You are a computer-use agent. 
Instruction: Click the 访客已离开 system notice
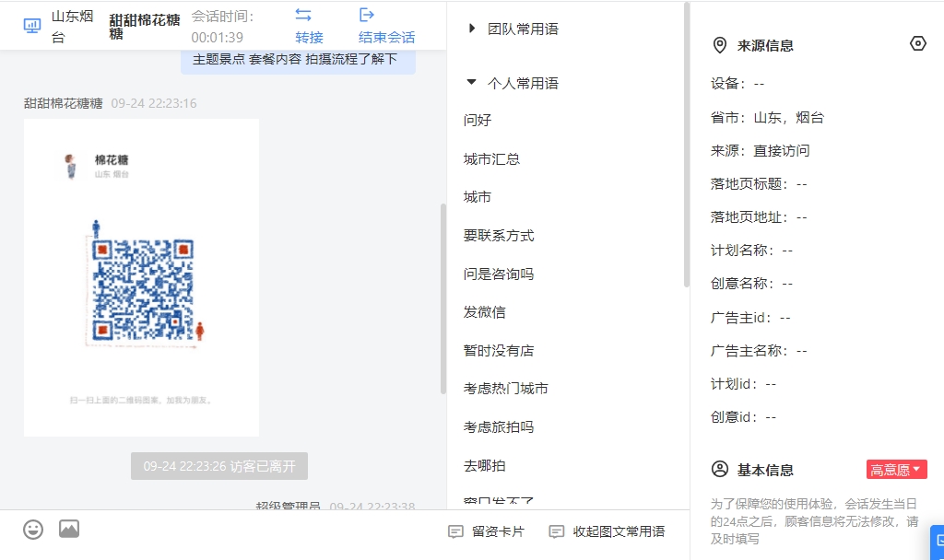219,466
